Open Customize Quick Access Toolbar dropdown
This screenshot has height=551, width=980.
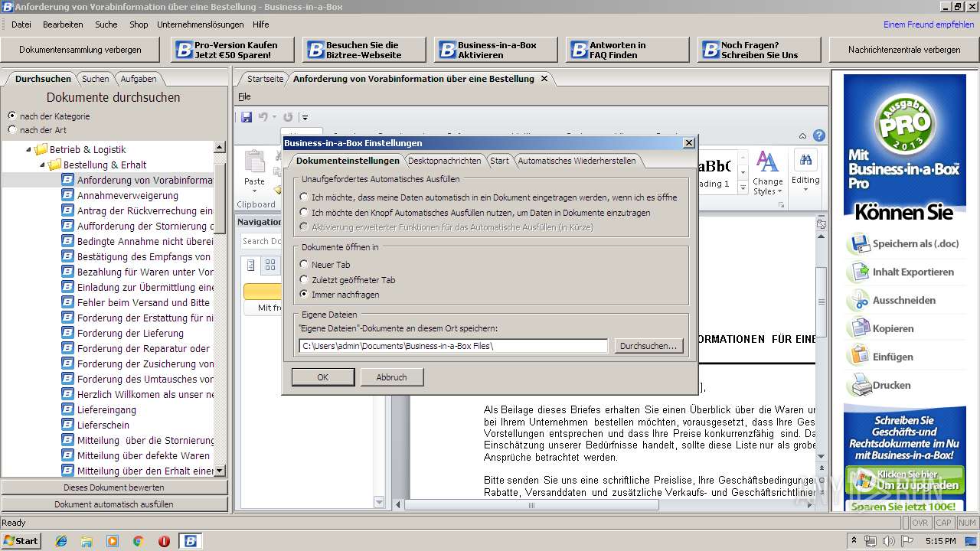(305, 118)
